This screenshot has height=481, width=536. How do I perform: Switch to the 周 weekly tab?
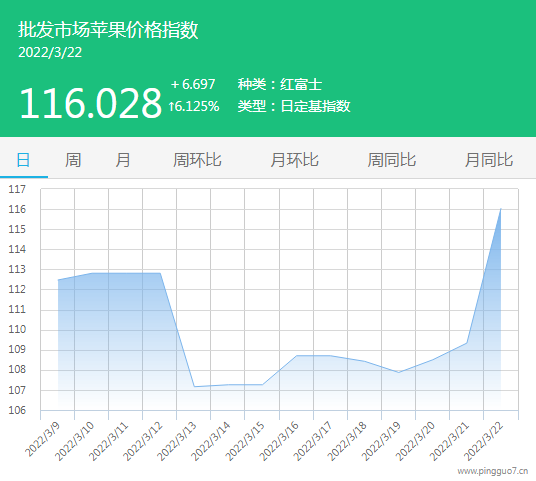pyautogui.click(x=73, y=160)
